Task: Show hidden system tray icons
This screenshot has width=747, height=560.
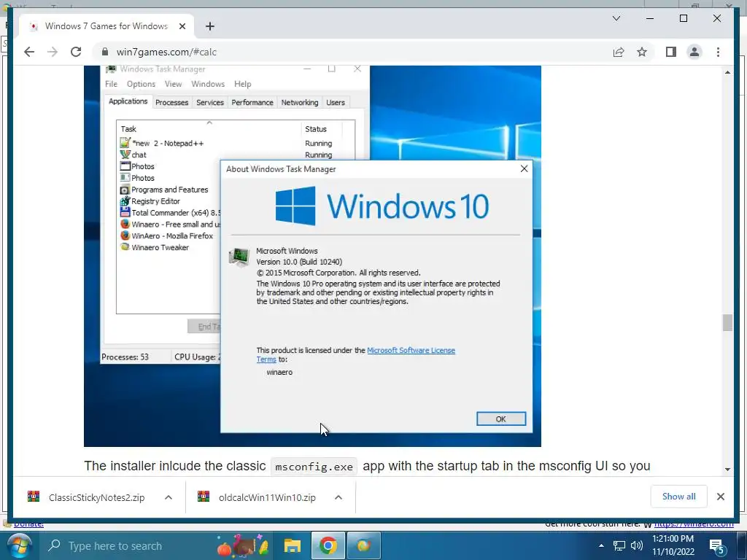Action: 601,545
